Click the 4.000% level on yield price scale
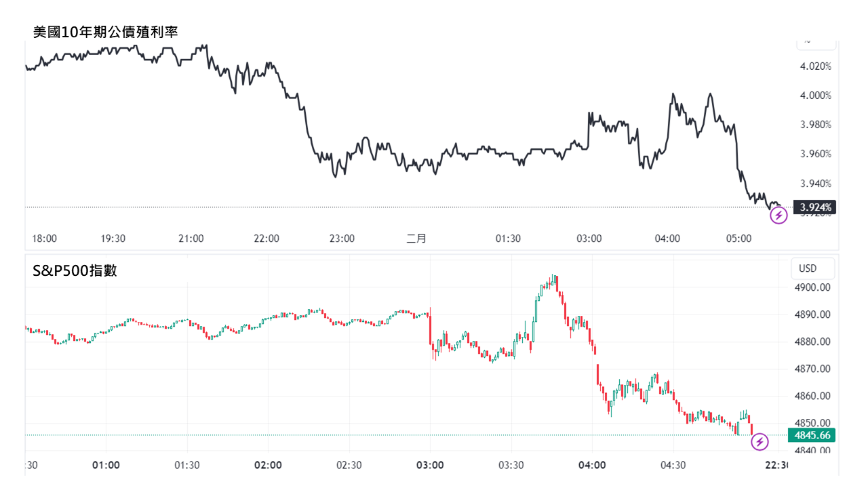The width and height of the screenshot is (868, 488). [816, 96]
